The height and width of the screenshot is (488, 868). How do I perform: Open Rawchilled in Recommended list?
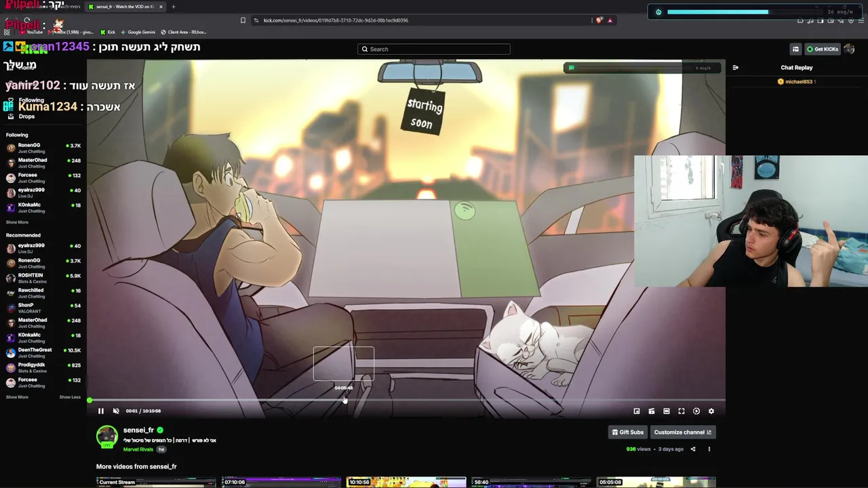(42, 293)
